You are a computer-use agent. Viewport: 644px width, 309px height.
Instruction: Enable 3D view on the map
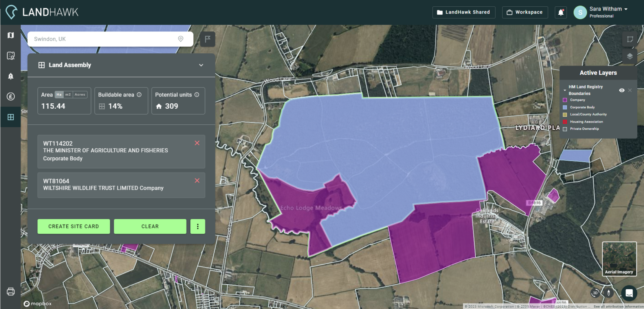click(x=594, y=293)
